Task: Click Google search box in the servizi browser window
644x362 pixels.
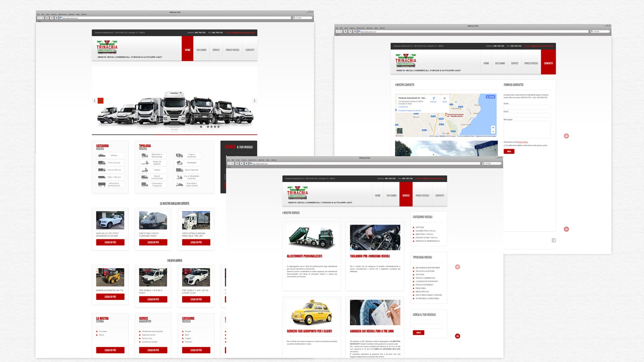Action: (492, 164)
